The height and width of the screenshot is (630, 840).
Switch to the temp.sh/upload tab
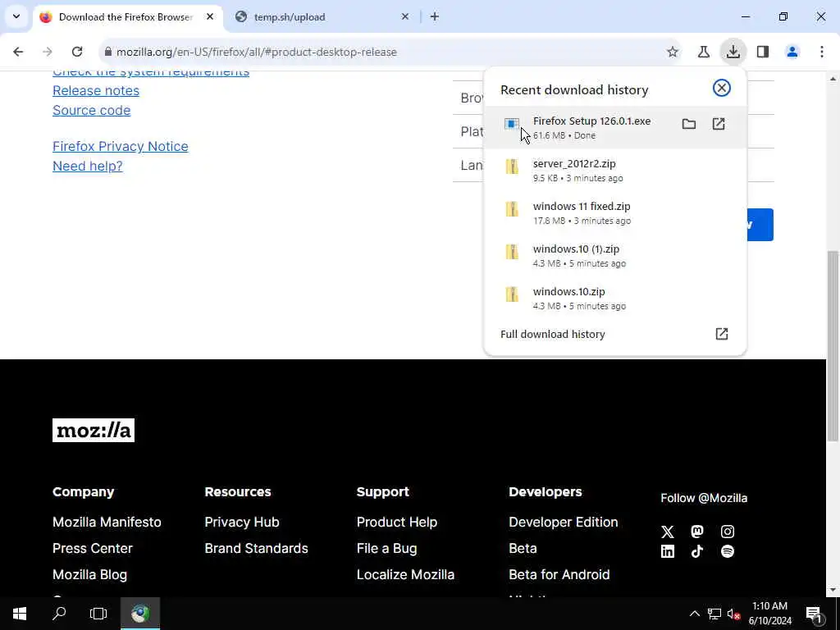point(322,17)
